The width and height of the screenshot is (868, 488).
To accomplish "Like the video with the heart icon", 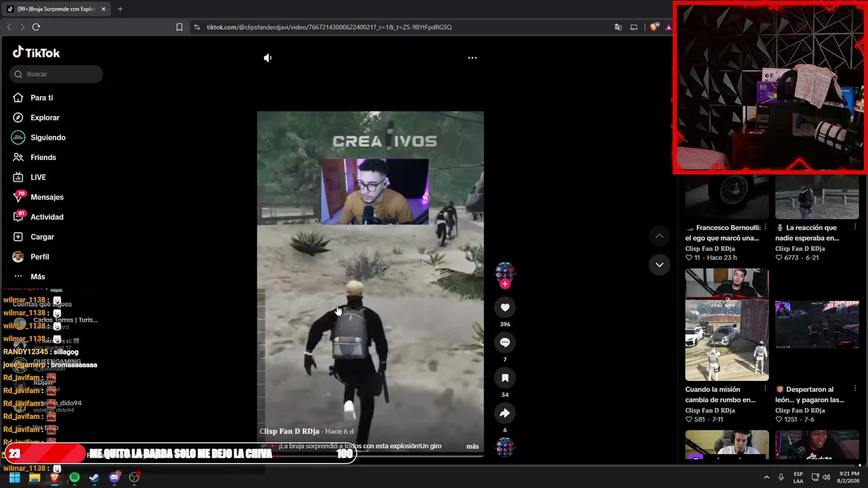I will [x=505, y=308].
